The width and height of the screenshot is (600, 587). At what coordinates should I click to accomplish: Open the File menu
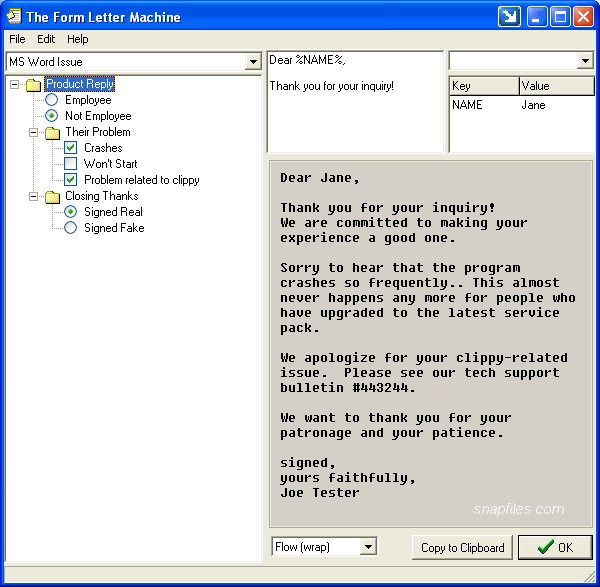pos(17,39)
